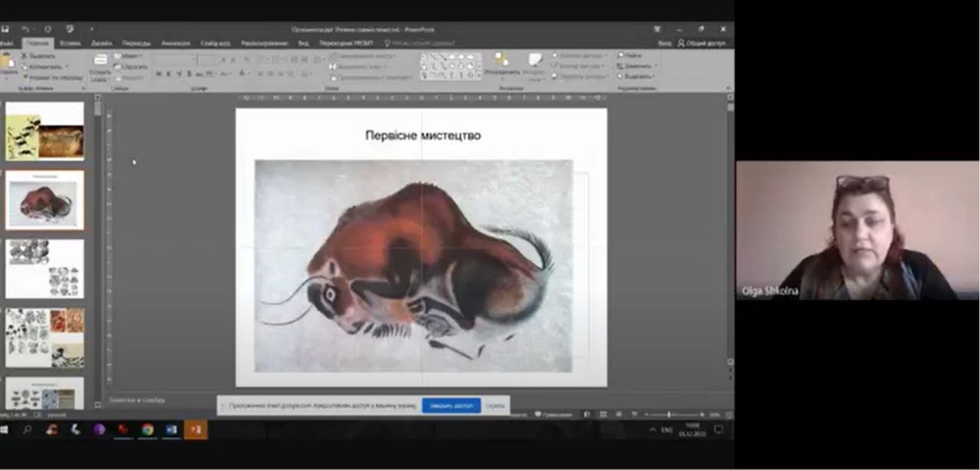Open the Insert (Вставка) ribbon tab
This screenshot has height=470, width=980.
(70, 44)
